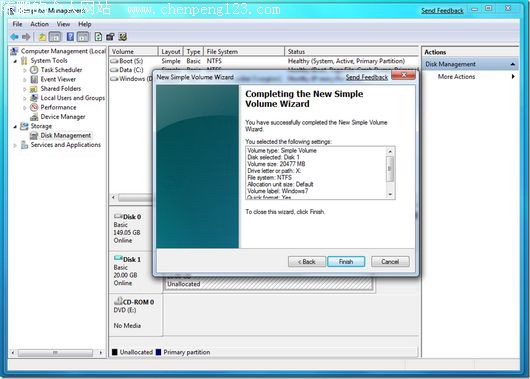Expand the Shared Folders node
Image resolution: width=530 pixels, height=379 pixels.
point(25,89)
